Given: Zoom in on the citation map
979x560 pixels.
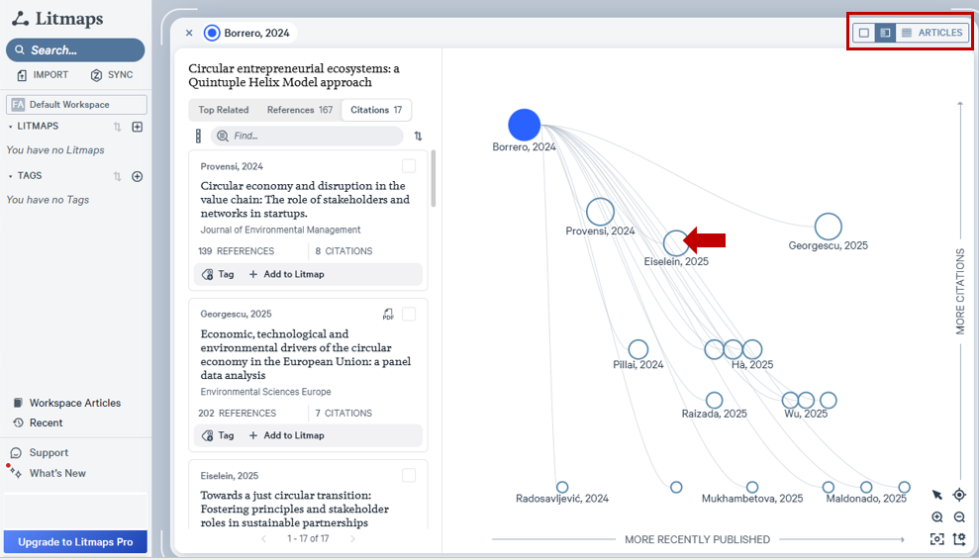Looking at the screenshot, I should coord(937,517).
